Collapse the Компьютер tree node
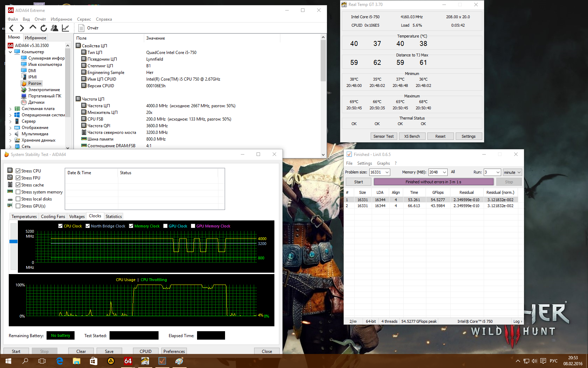Viewport: 588px width, 368px height. (x=10, y=52)
